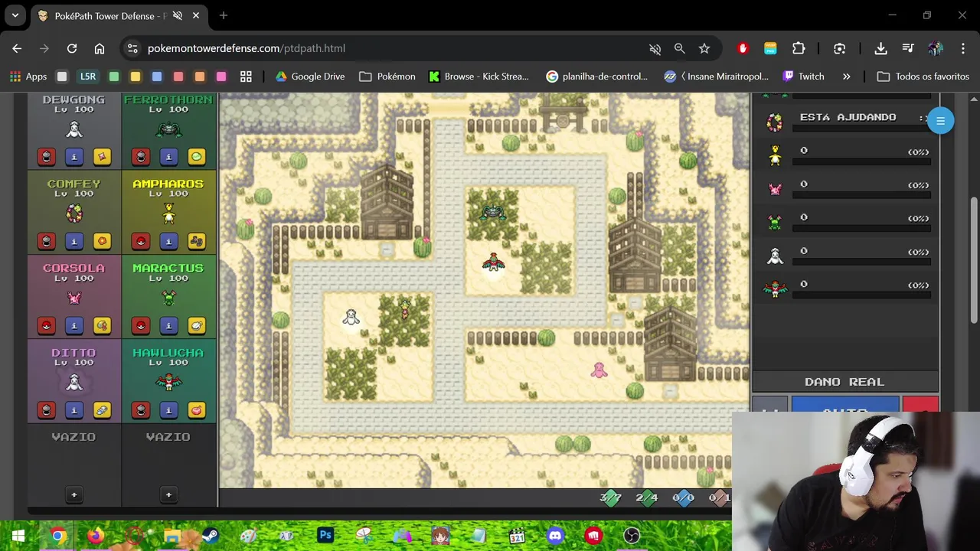Open the browser extensions puzzle icon
The height and width of the screenshot is (551, 980).
tap(799, 48)
